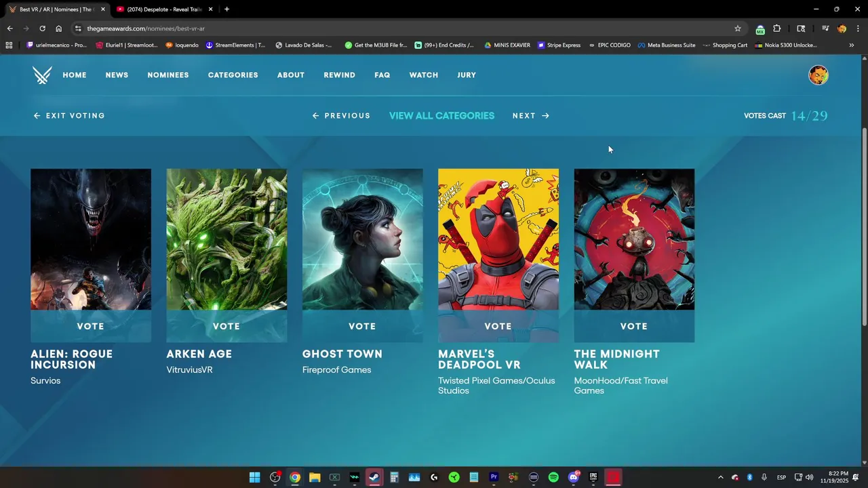Reload the current page
This screenshot has height=488, width=868.
coord(42,28)
